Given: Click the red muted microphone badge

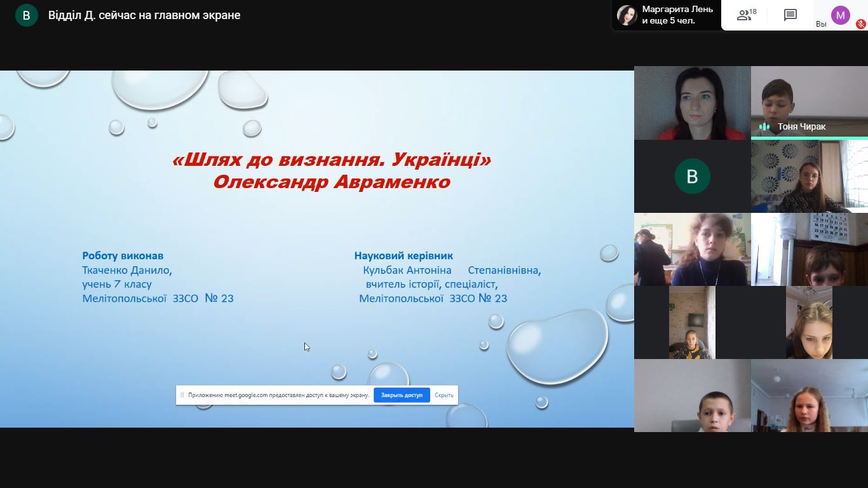Looking at the screenshot, I should coord(861,24).
